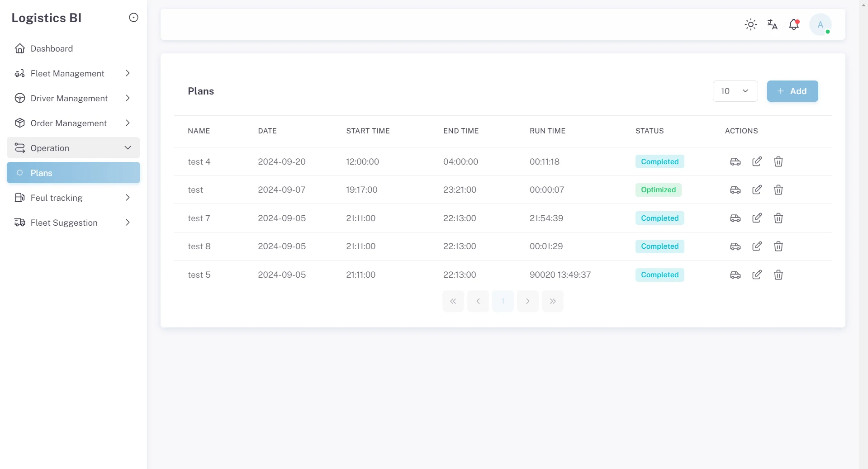The height and width of the screenshot is (469, 868).
Task: Click the Optimized status badge
Action: point(658,190)
